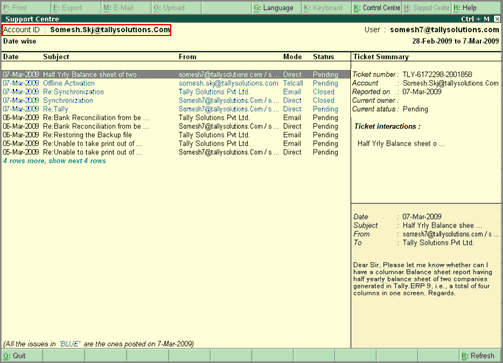Screen dimensions: 503x363
Task: Click 'Current status : Pending' in summary
Action: point(390,109)
